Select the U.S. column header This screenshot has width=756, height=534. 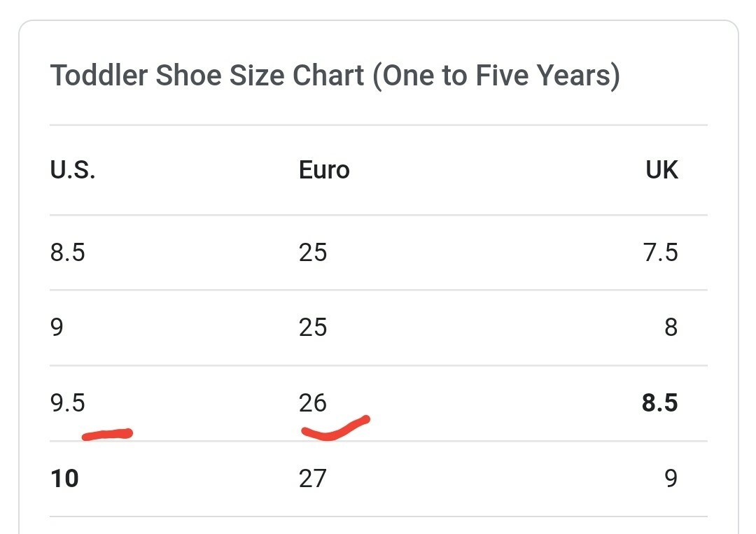pyautogui.click(x=73, y=170)
